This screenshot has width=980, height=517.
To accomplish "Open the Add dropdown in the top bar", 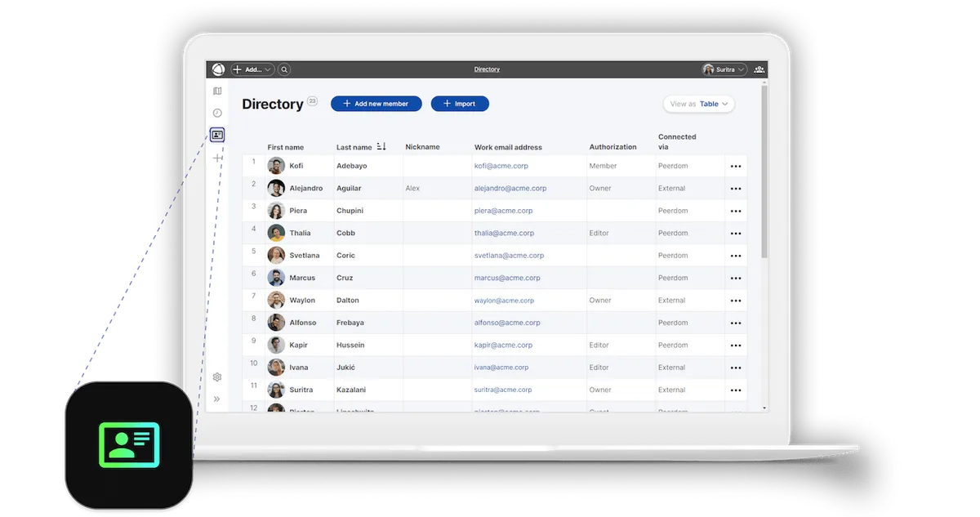I will point(250,69).
